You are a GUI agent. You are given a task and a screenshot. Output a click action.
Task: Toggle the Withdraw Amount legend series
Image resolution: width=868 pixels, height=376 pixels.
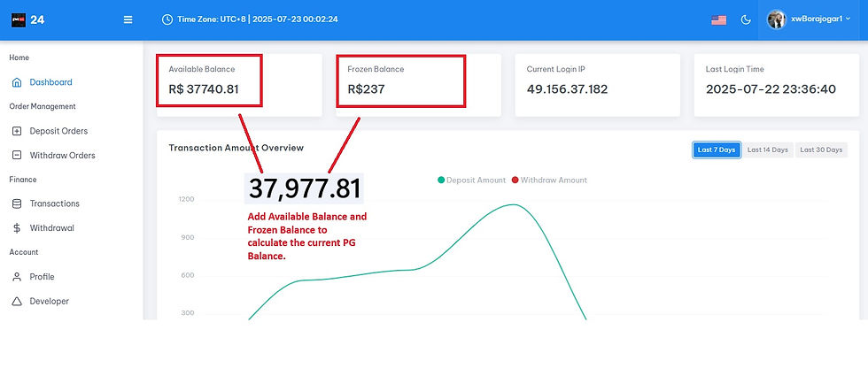549,180
